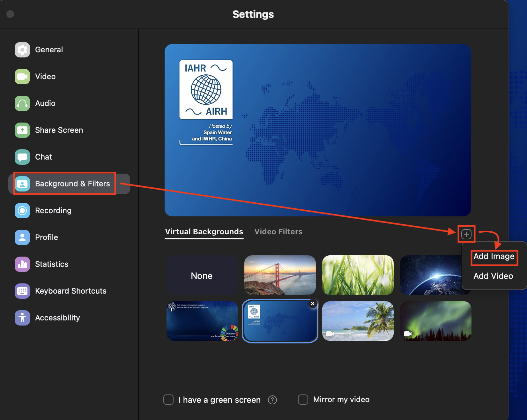Open Audio headphones settings
Screen dimensions: 527x420
tap(22, 103)
